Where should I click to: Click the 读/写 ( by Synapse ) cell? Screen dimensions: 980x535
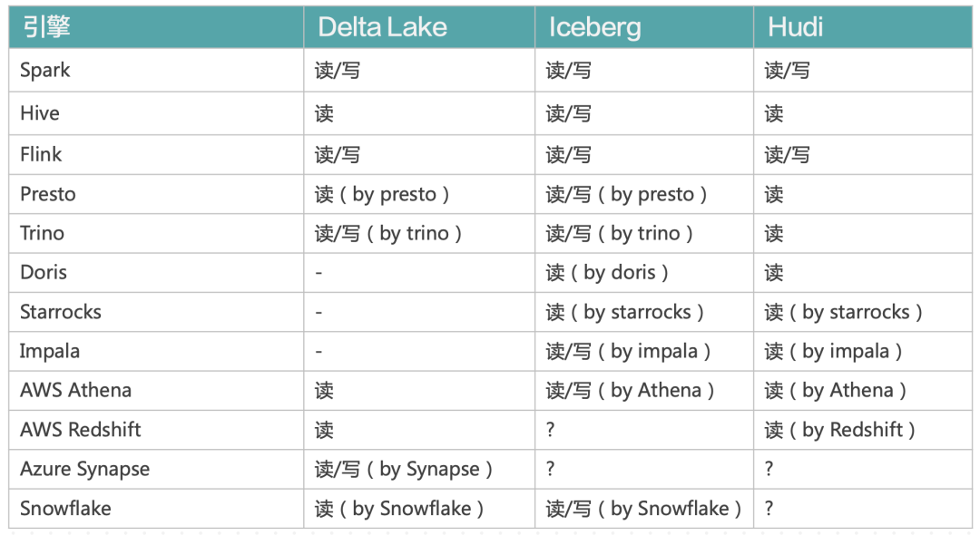click(x=403, y=469)
